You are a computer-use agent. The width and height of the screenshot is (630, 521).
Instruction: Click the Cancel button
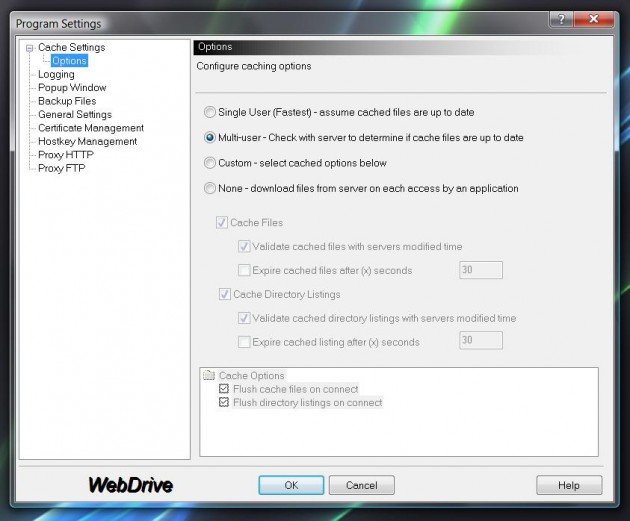point(362,485)
